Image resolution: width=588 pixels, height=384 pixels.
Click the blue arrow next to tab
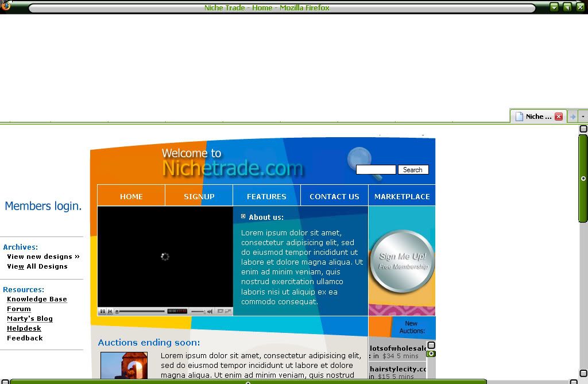[x=572, y=117]
